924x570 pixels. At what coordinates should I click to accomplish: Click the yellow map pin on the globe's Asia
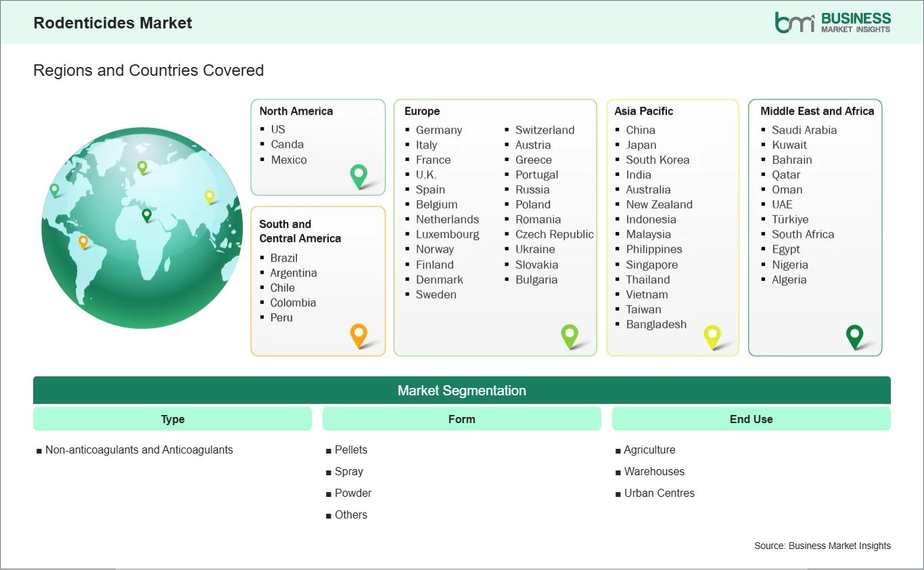point(209,196)
